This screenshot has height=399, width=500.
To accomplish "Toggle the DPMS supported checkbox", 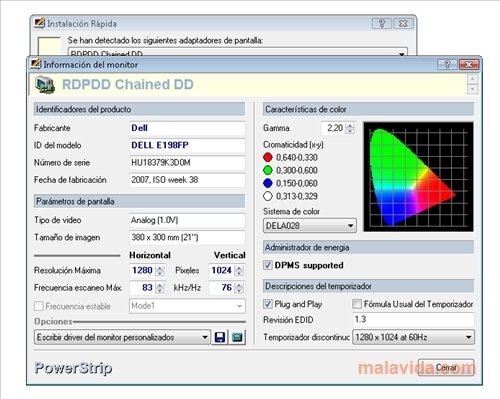I will (x=268, y=265).
